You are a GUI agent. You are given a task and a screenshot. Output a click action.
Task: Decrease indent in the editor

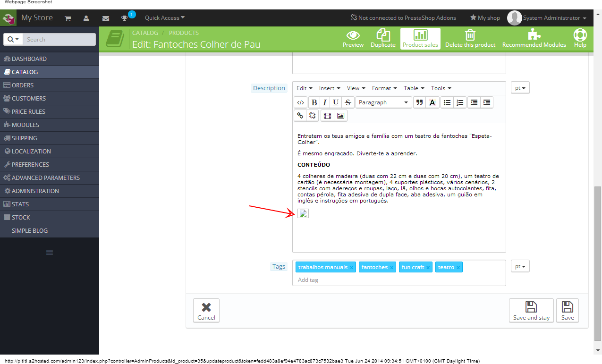pyautogui.click(x=474, y=102)
